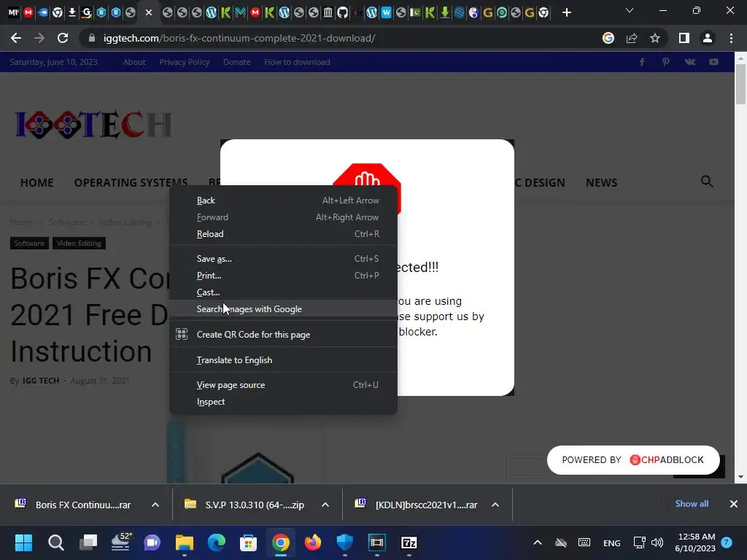The width and height of the screenshot is (747, 560).
Task: Choose Save as... in context menu
Action: [x=284, y=259]
